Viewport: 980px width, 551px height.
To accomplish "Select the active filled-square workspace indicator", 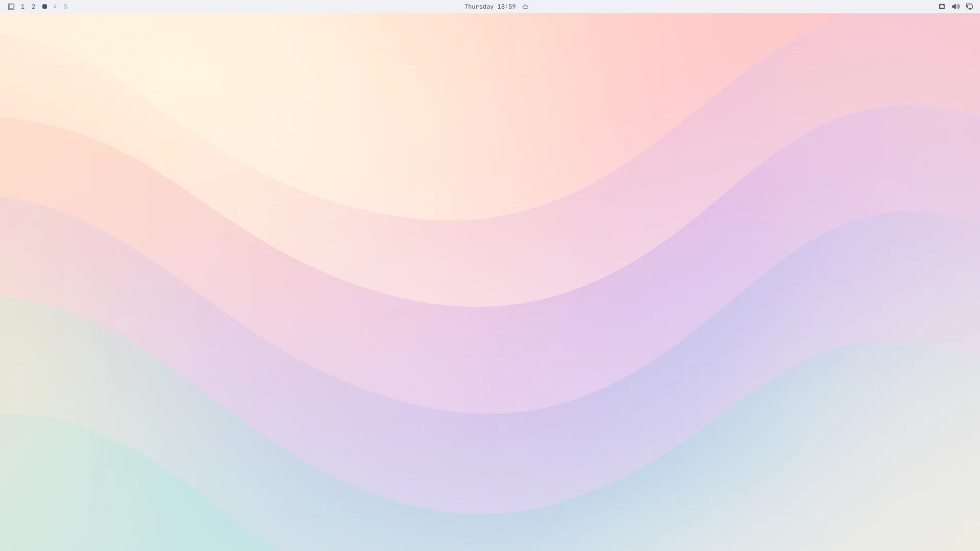I will (x=44, y=7).
